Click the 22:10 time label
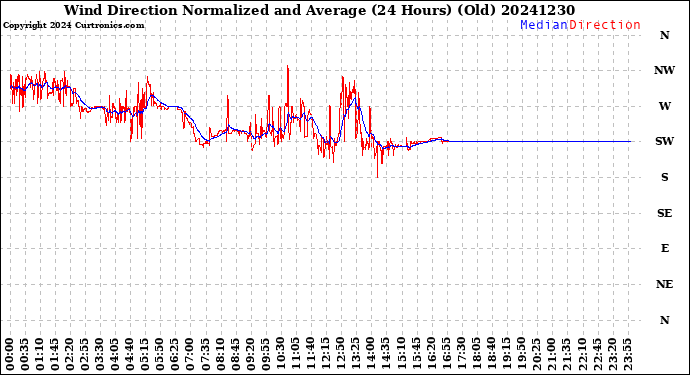 click(x=582, y=354)
